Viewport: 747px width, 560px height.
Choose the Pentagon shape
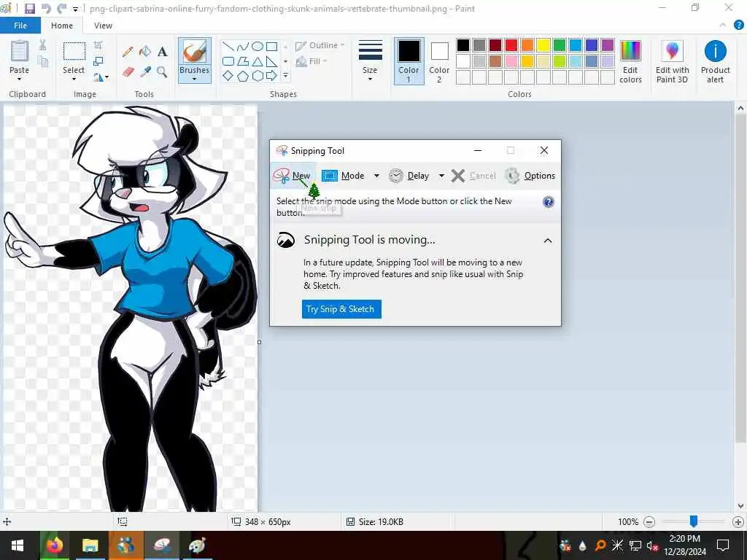242,76
